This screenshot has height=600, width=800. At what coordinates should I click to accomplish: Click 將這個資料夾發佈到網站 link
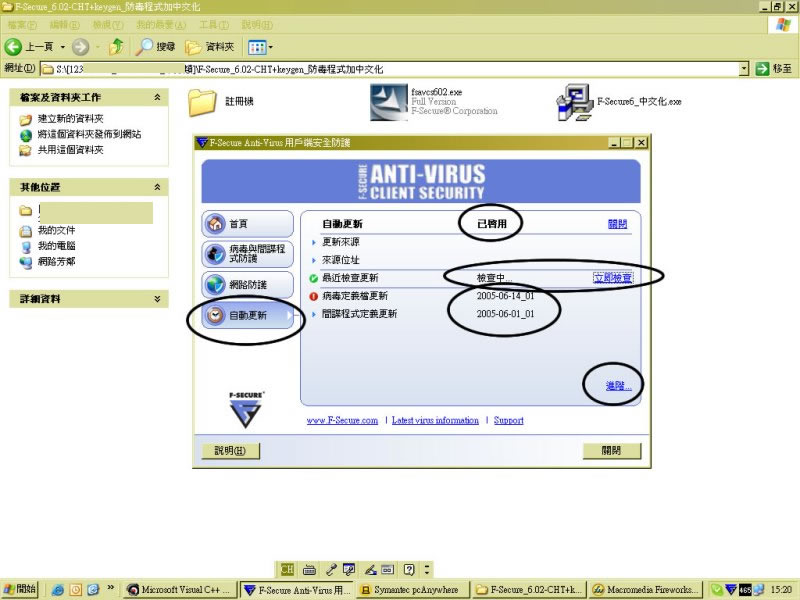coord(89,134)
